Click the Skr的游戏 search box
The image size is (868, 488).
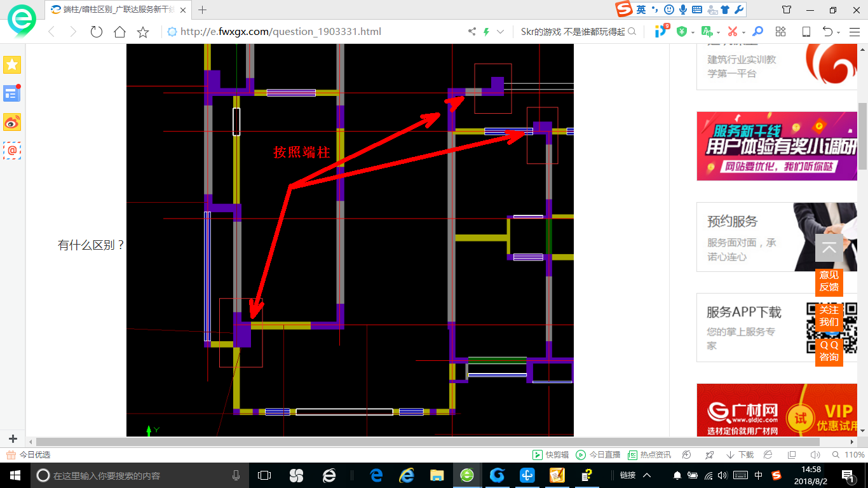(572, 32)
